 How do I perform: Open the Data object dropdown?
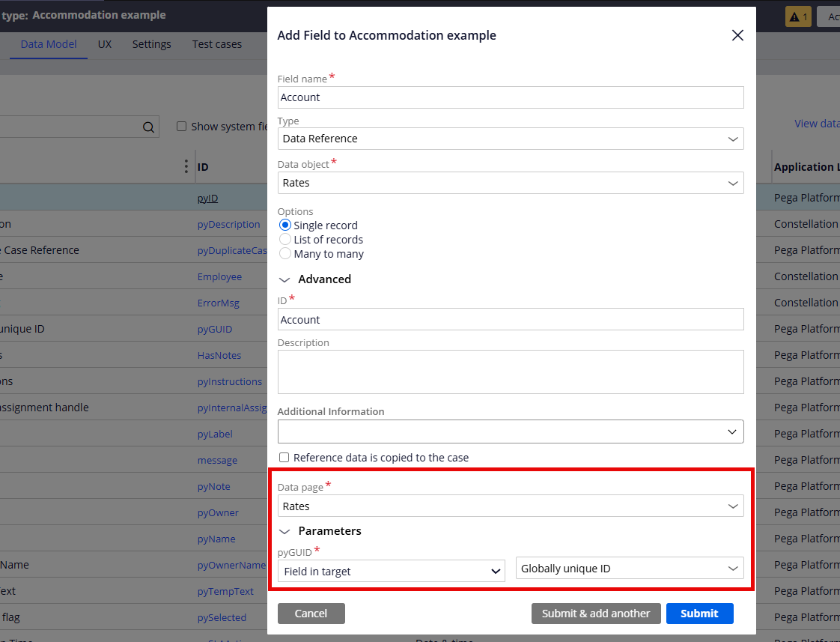click(x=510, y=183)
